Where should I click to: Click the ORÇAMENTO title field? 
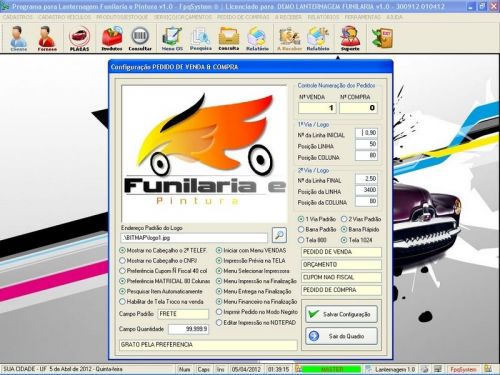point(341,265)
